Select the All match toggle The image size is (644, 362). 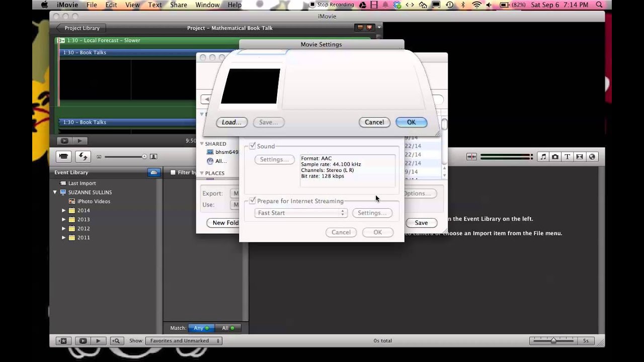[x=228, y=328]
